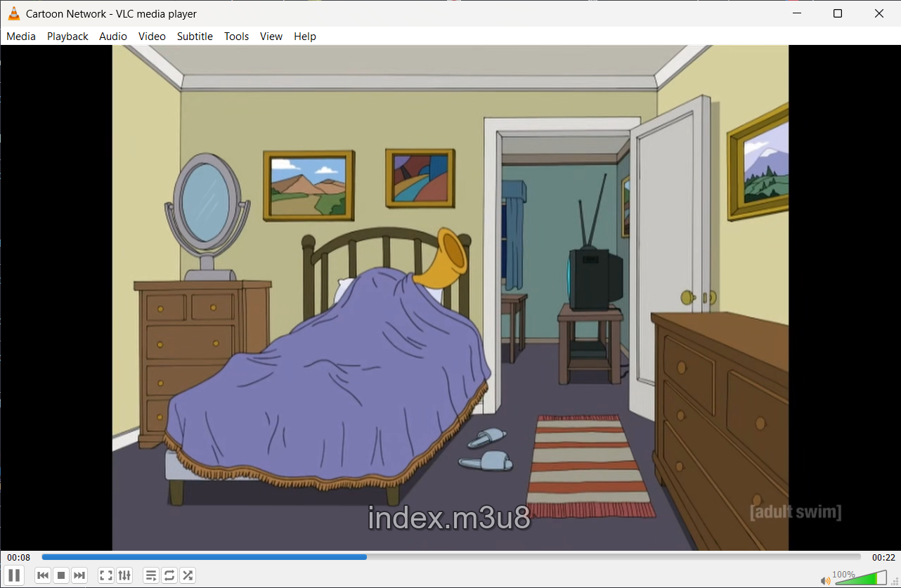The image size is (901, 588).
Task: Open the Audio menu
Action: (113, 37)
